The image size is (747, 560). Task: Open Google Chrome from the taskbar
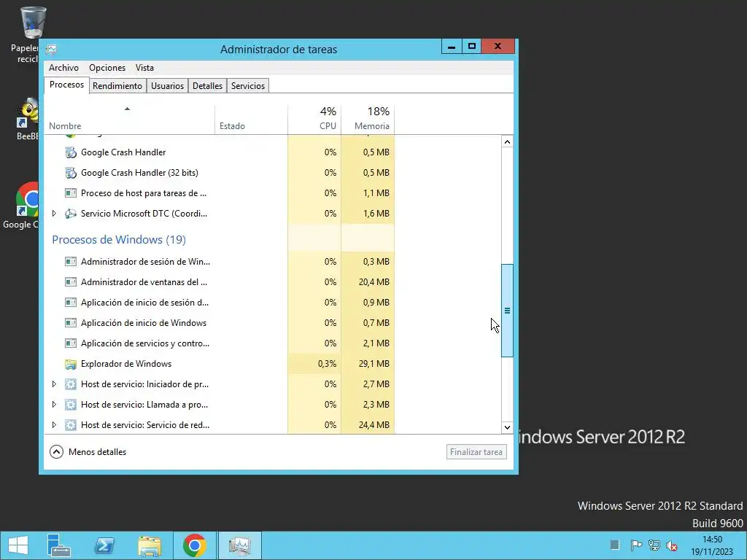pyautogui.click(x=194, y=545)
